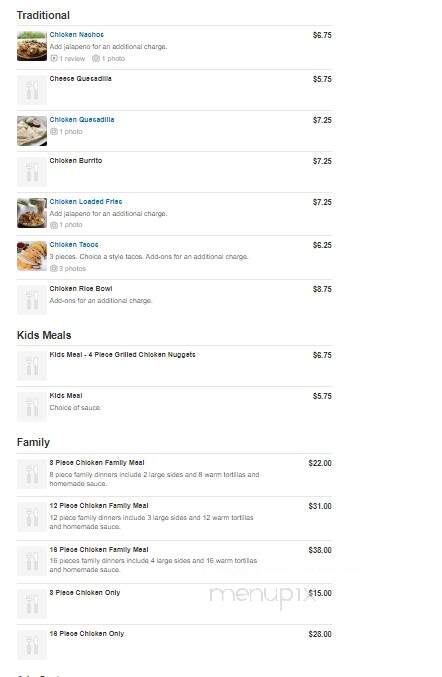Click the Chicken Burrito placeholder utensils icon
The width and height of the screenshot is (442, 677).
tap(32, 172)
